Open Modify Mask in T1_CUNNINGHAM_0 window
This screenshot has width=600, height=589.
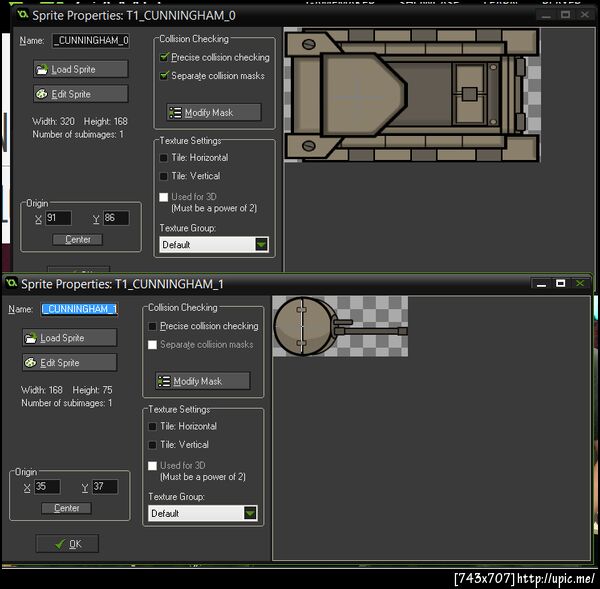point(214,113)
